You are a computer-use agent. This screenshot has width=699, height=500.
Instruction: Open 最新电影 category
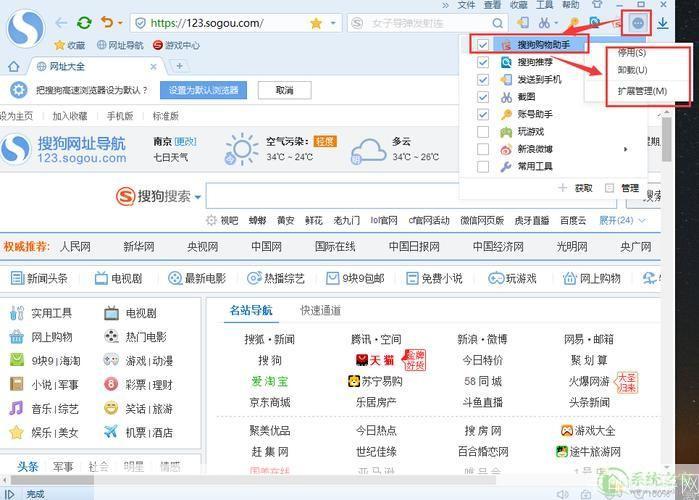(x=197, y=279)
